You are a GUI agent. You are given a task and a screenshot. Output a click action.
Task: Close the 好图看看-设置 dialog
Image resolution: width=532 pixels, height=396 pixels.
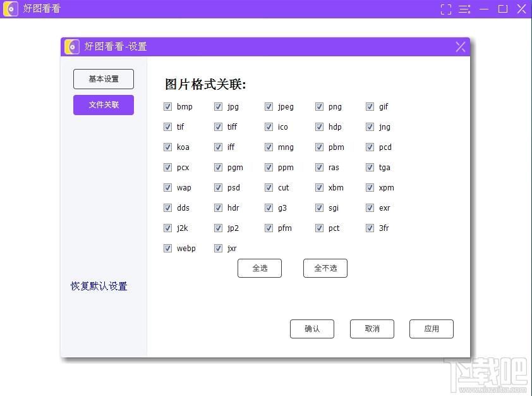[x=461, y=47]
